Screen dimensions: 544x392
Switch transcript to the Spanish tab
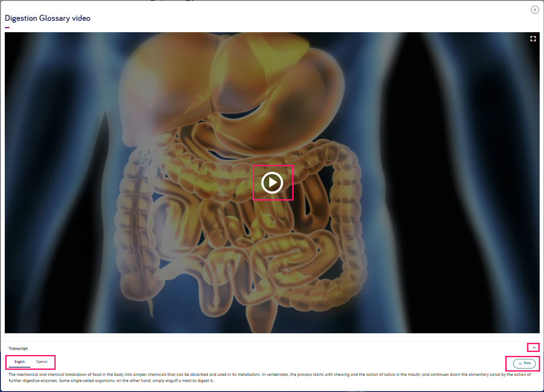click(x=42, y=362)
